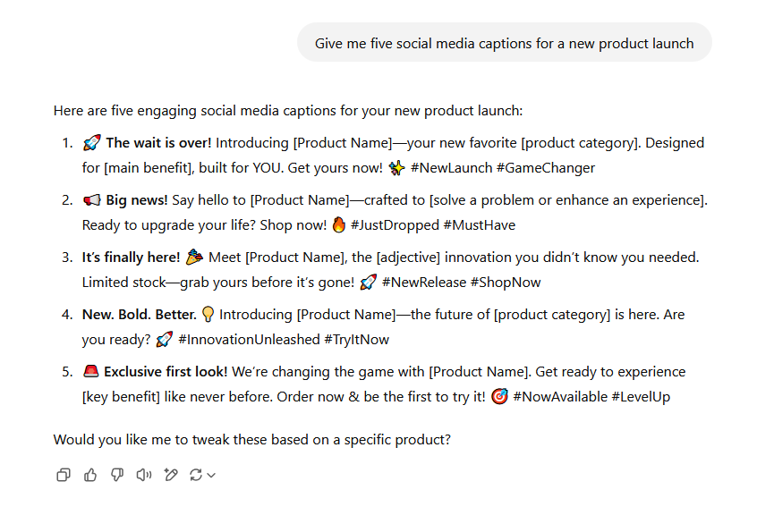
Task: Click the party popper emoji in caption three
Action: (x=194, y=258)
